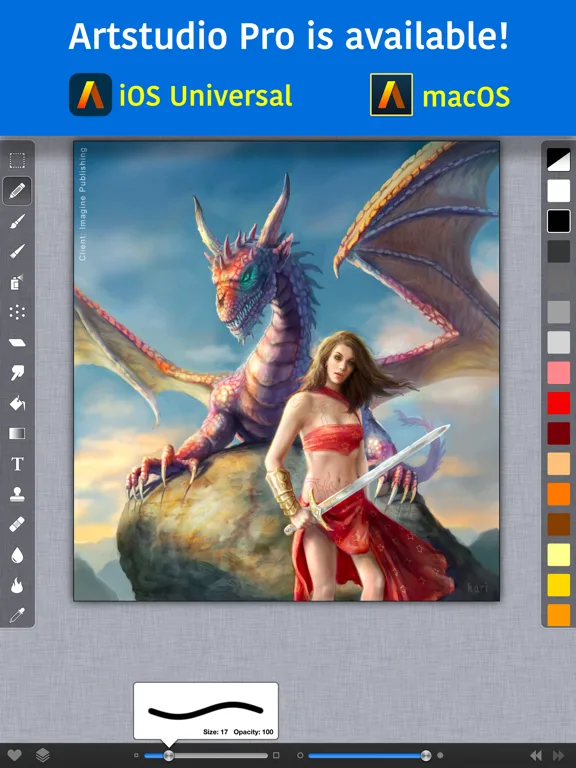The height and width of the screenshot is (768, 576).
Task: Pick the Wet paint brush tool
Action: (x=17, y=252)
